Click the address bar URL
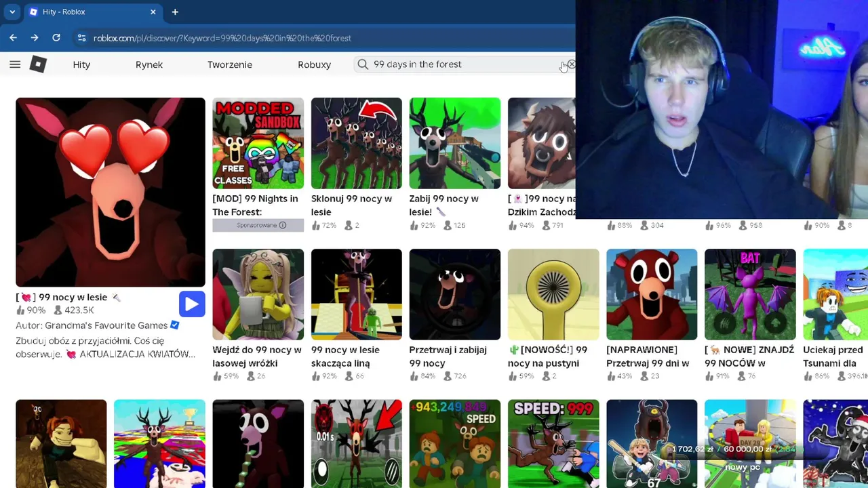 222,38
